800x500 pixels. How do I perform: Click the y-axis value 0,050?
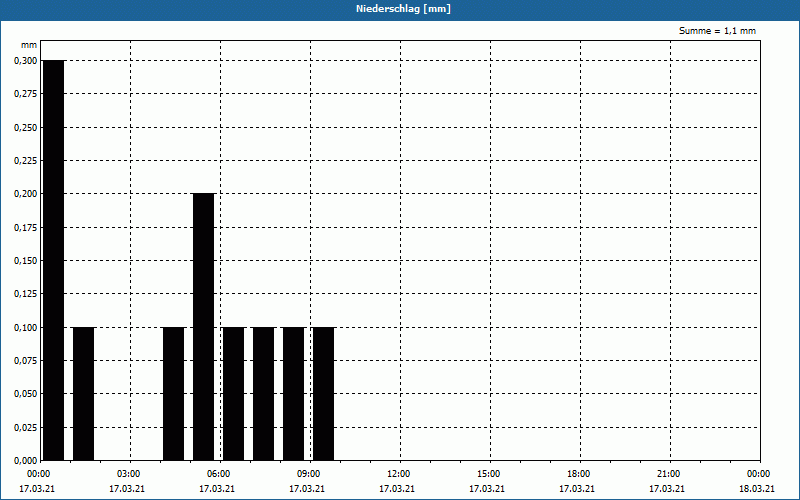pyautogui.click(x=26, y=394)
